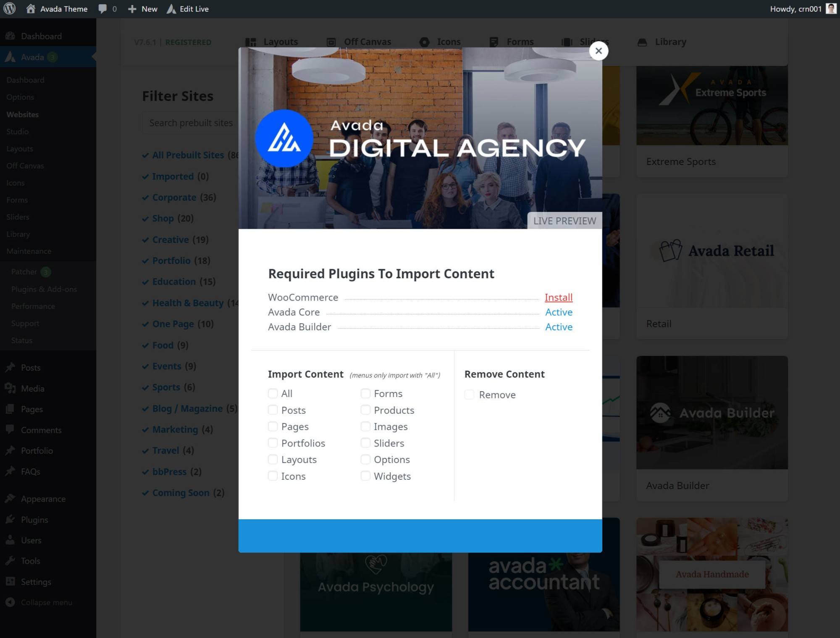Viewport: 840px width, 638px height.
Task: Open Live Preview of Digital Agency
Action: coord(564,221)
